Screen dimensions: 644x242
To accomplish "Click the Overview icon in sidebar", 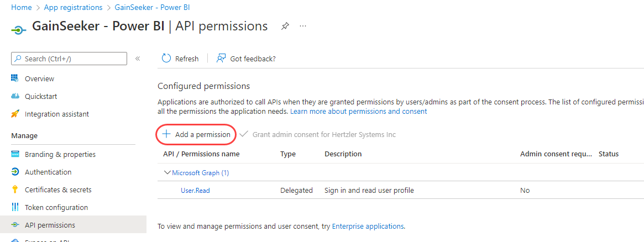I will click(x=15, y=78).
